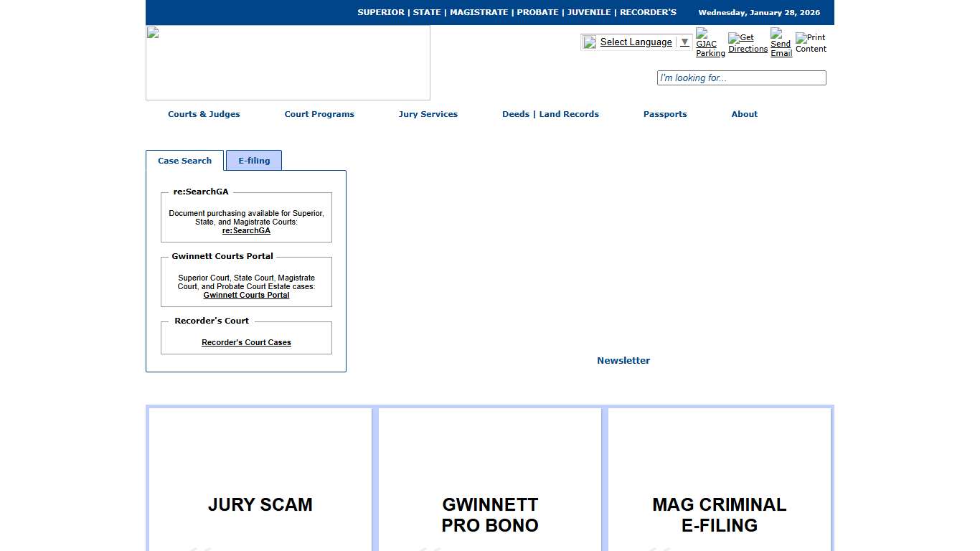
Task: Open the MAG CRIMINAL E-FILING panel
Action: [719, 514]
